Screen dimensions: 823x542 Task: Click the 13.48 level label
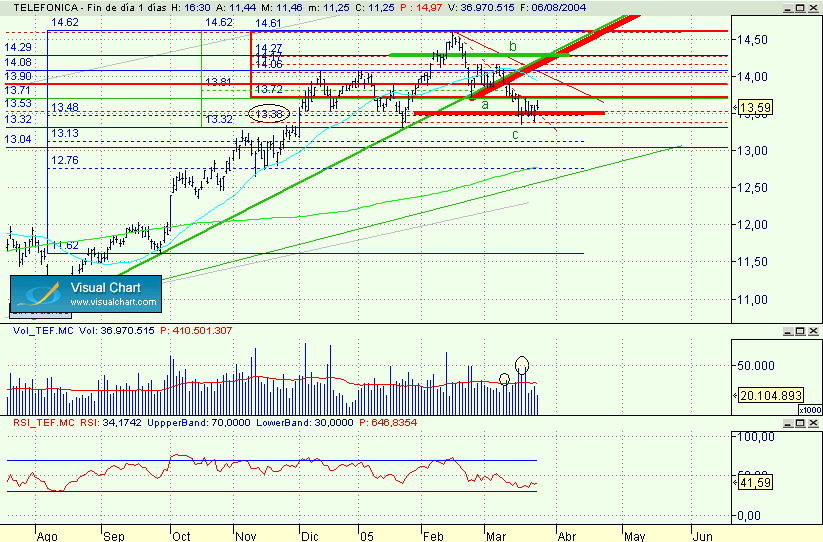(x=65, y=108)
